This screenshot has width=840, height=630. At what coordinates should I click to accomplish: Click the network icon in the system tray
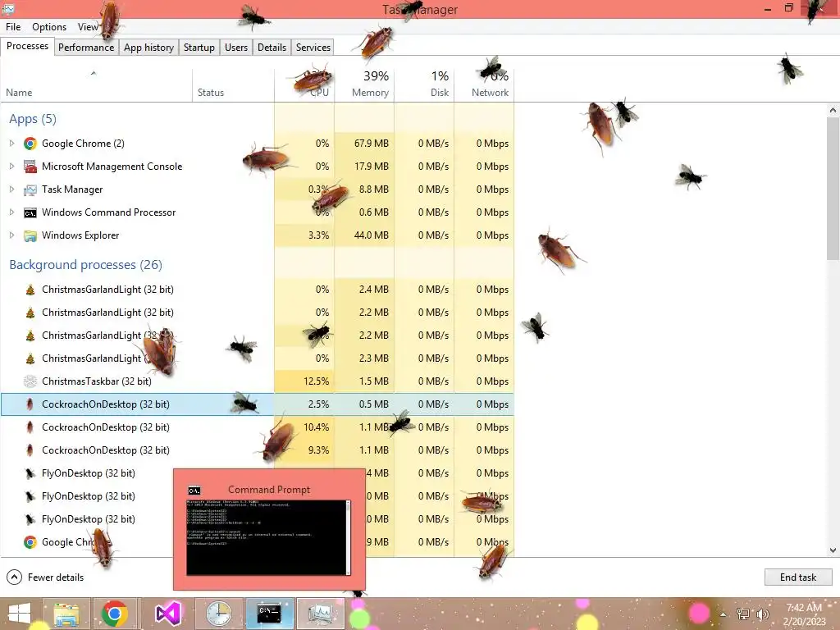click(x=743, y=614)
